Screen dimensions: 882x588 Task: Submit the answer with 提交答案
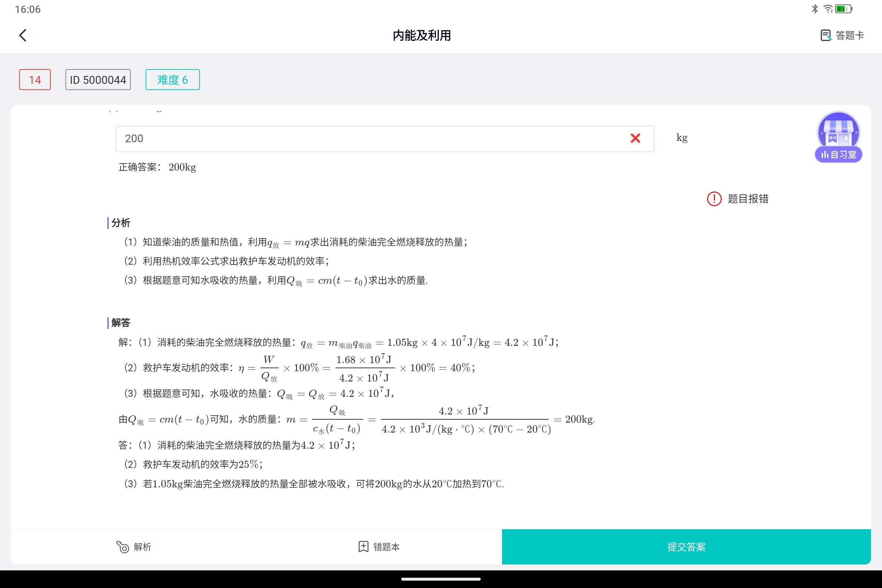coord(686,547)
